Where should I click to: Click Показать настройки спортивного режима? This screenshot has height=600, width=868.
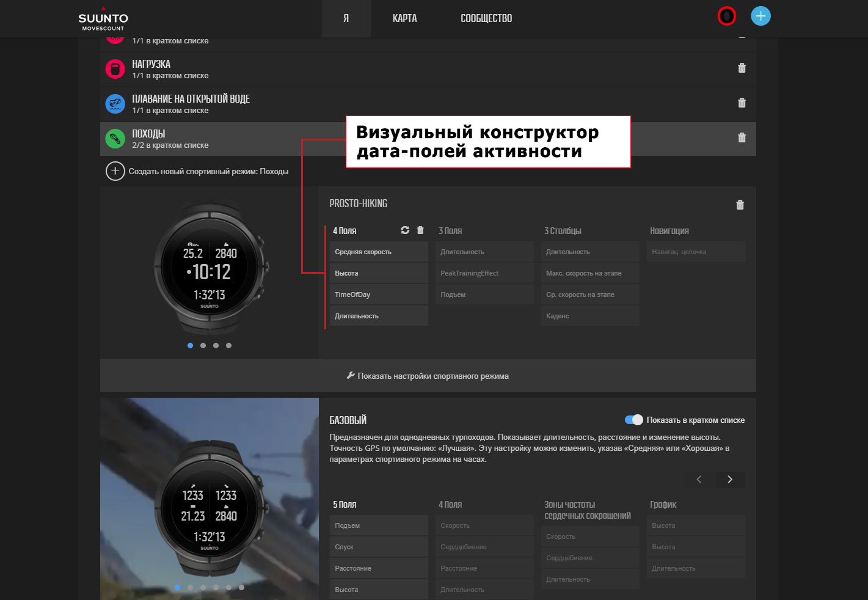428,376
